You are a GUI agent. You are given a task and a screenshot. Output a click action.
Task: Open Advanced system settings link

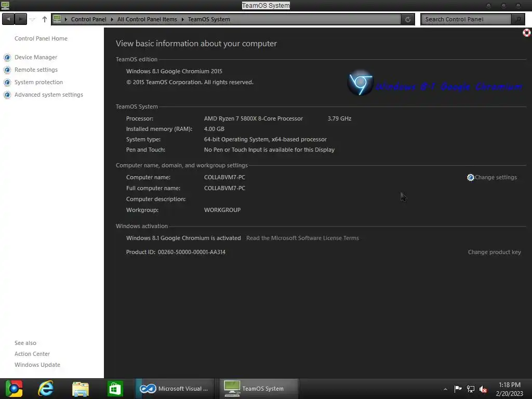pos(49,95)
